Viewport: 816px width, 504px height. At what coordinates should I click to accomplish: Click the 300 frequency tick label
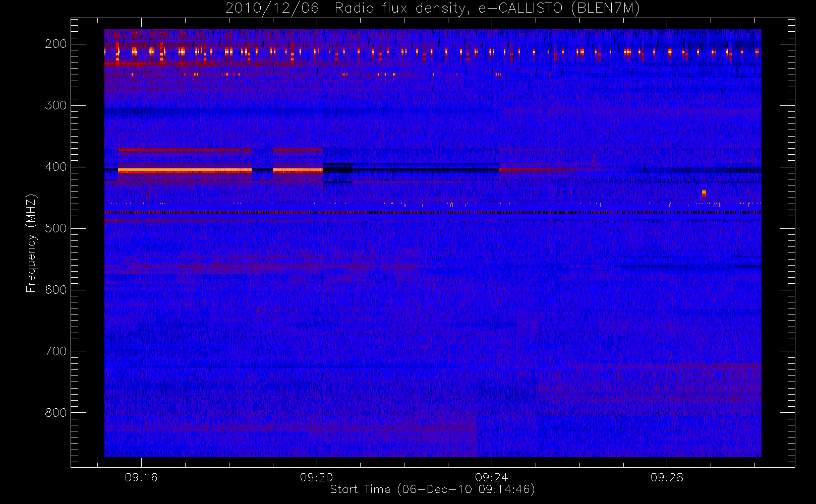click(56, 105)
